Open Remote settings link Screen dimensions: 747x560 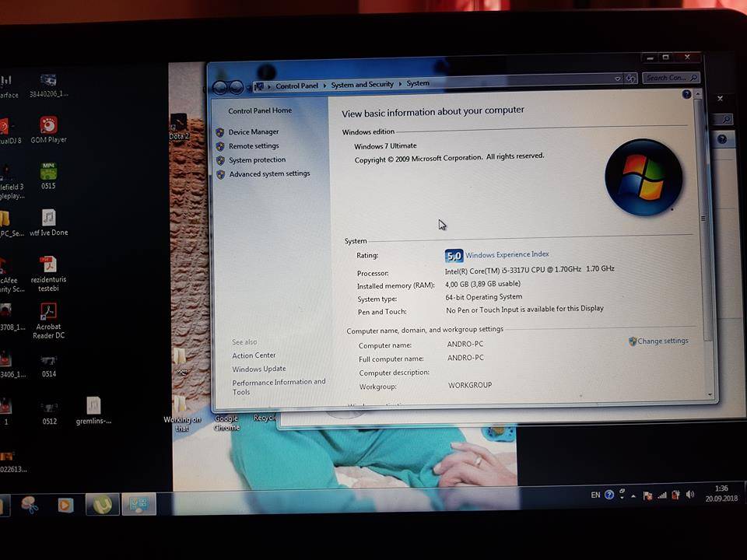pyautogui.click(x=254, y=146)
